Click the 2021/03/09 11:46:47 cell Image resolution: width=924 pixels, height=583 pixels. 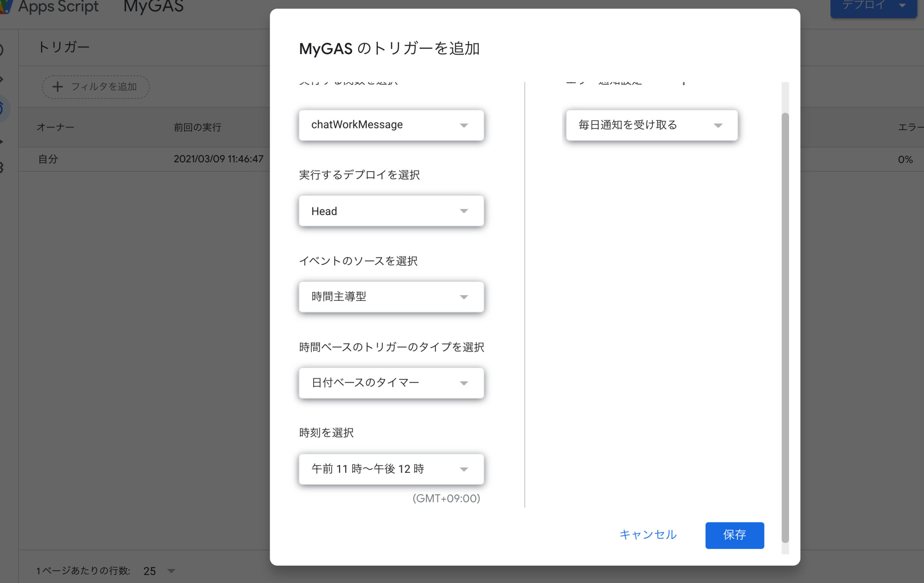point(218,159)
